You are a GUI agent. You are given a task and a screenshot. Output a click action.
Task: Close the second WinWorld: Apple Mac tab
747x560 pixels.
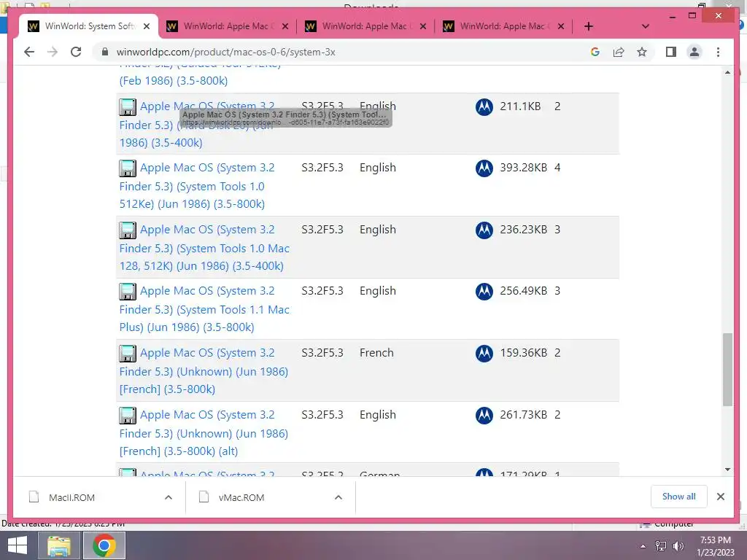click(x=285, y=26)
